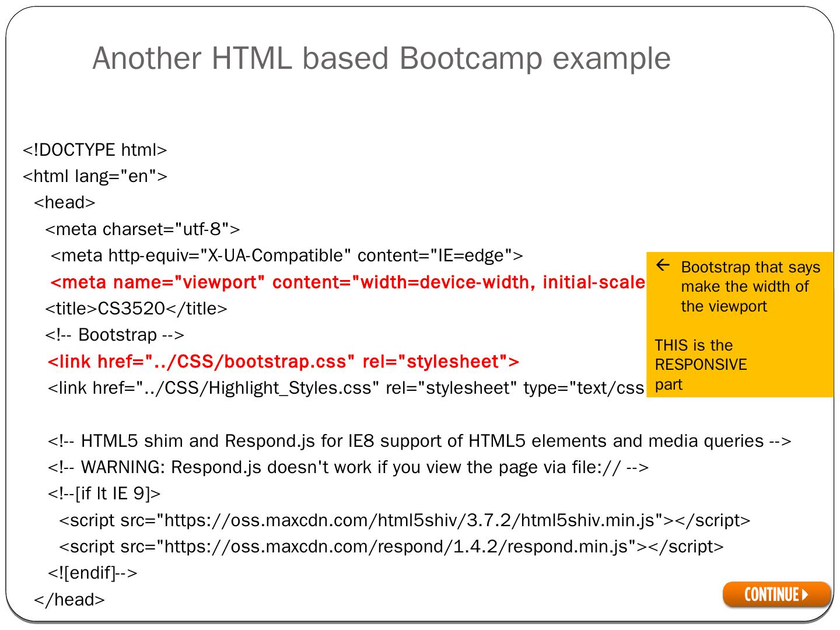The width and height of the screenshot is (840, 630).
Task: Click the Highlight_Styles.css link line
Action: pos(346,388)
